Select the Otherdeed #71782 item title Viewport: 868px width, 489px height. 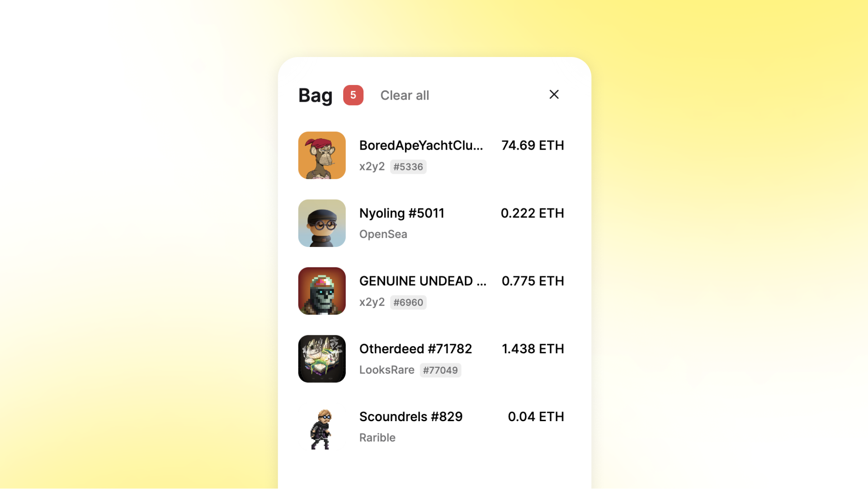pos(415,349)
